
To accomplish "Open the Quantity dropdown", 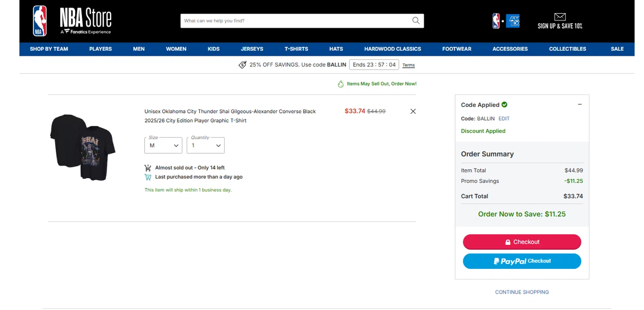I will coord(205,145).
